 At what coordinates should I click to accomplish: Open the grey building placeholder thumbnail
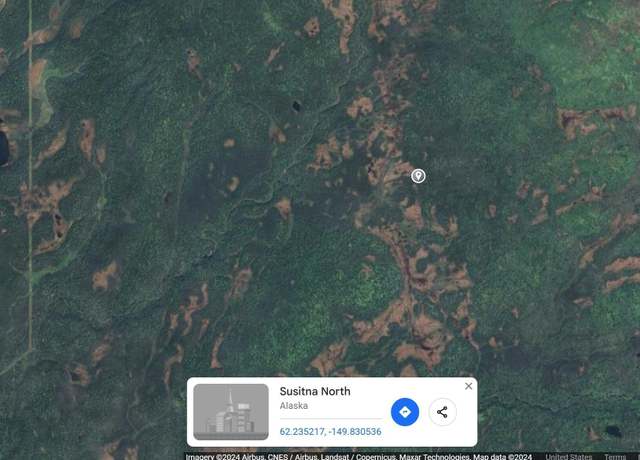point(231,412)
